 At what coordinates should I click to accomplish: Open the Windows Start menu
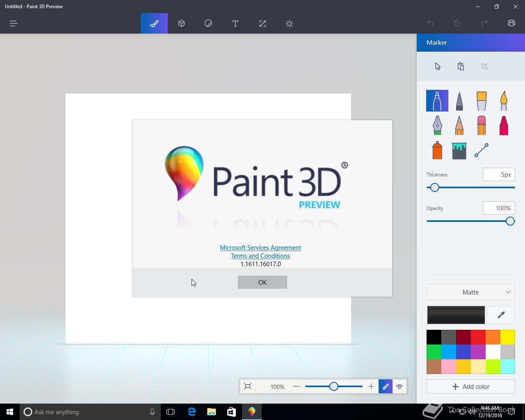10,412
